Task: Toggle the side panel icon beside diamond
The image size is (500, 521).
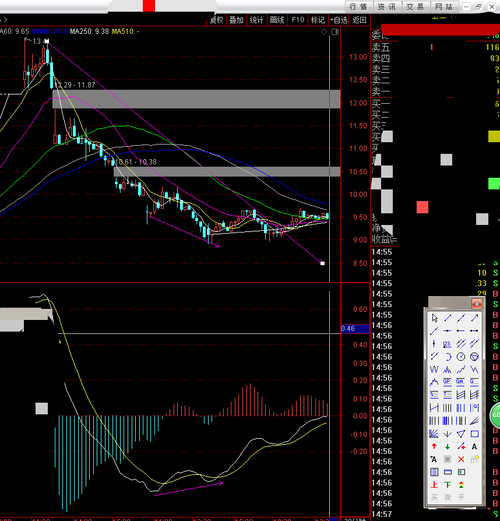Action: pos(335,32)
